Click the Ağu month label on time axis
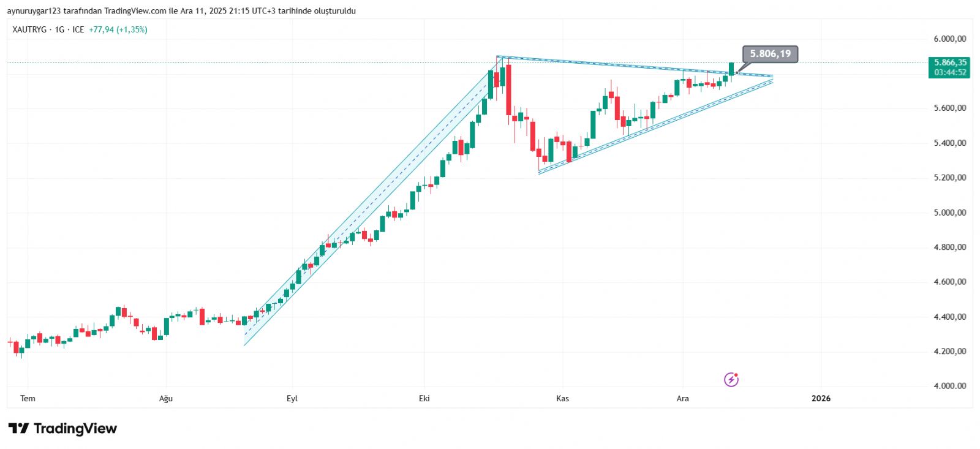 (166, 399)
